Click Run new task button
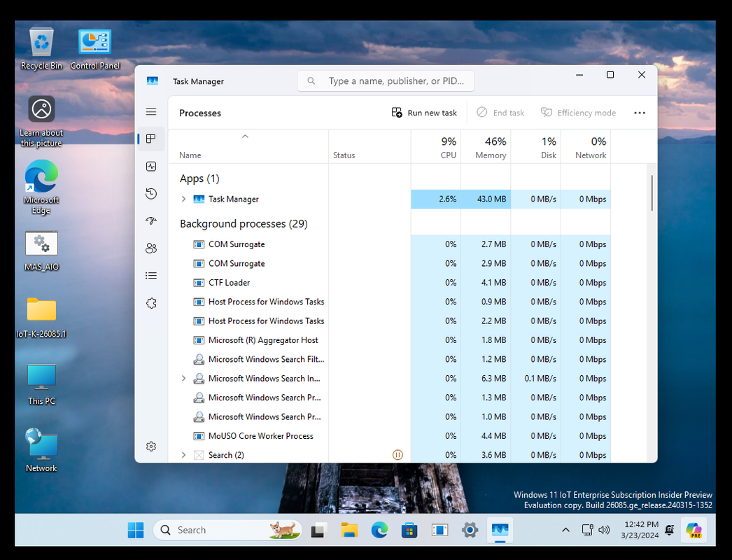The image size is (732, 560). tap(424, 113)
